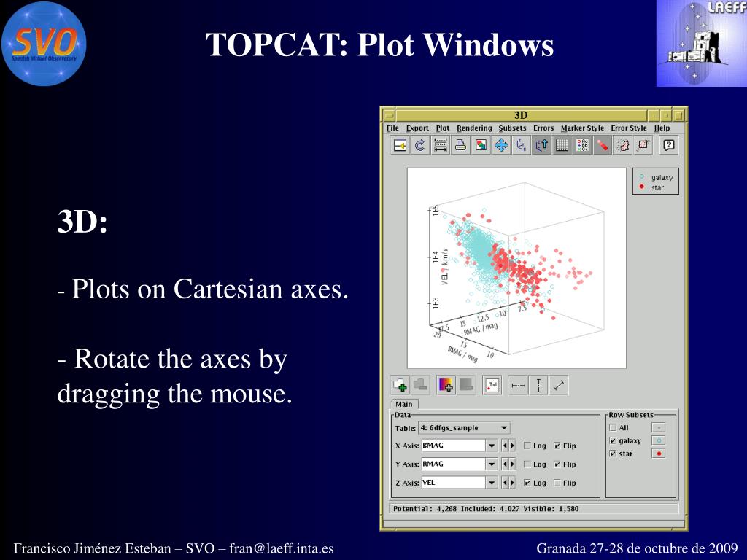Click the printer icon in the toolbar
The height and width of the screenshot is (560, 747).
461,145
